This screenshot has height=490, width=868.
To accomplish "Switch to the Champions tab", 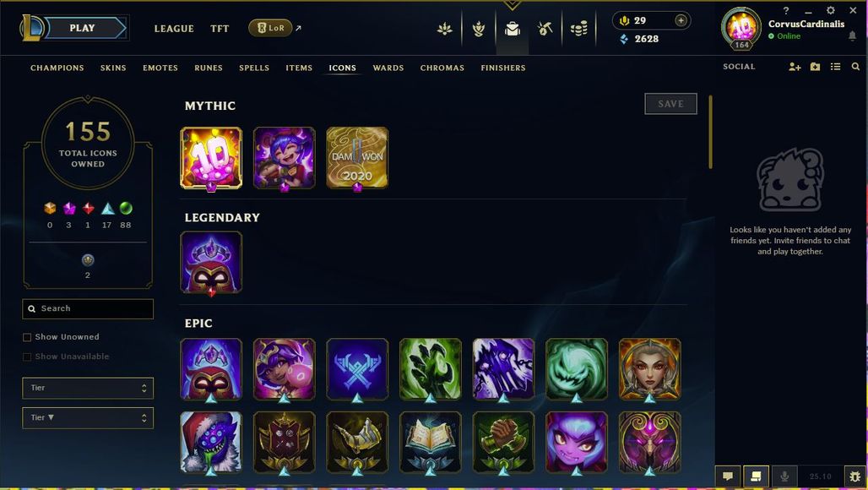I will pyautogui.click(x=57, y=68).
